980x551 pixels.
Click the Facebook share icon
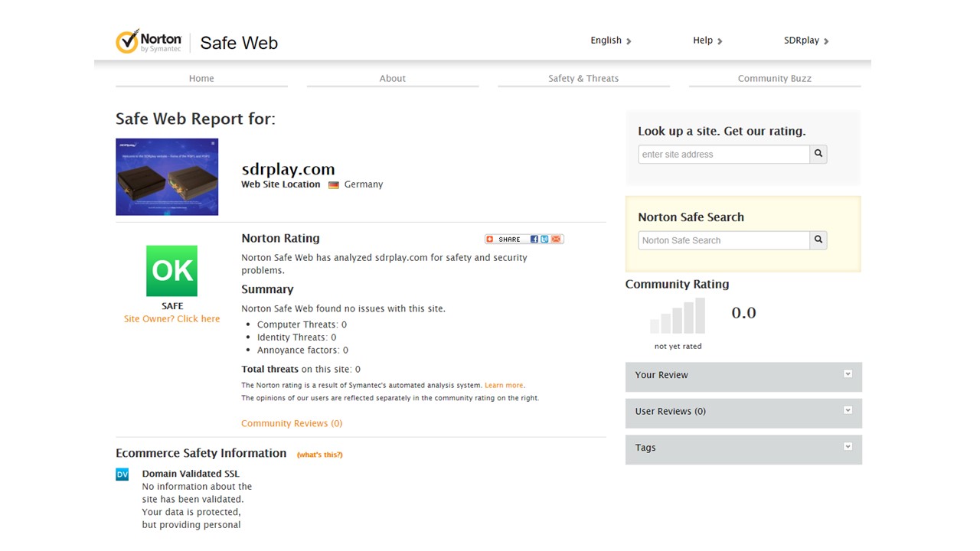(534, 239)
